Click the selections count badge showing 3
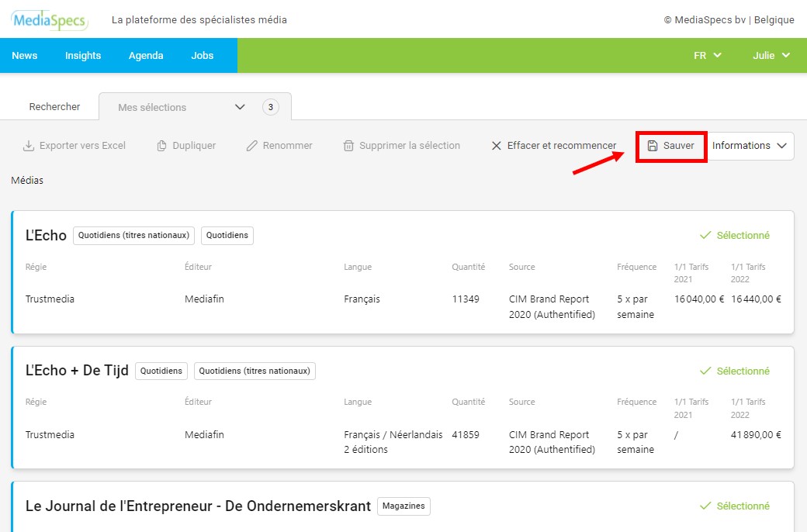807x532 pixels. coord(270,107)
